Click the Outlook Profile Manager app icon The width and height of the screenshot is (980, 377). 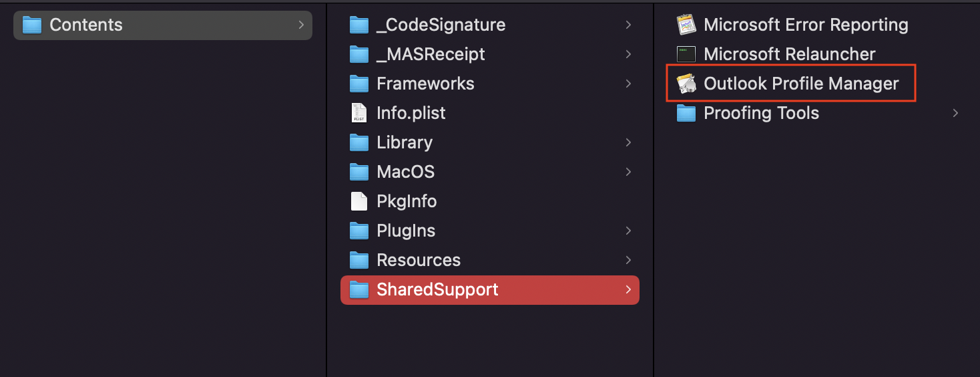(686, 84)
